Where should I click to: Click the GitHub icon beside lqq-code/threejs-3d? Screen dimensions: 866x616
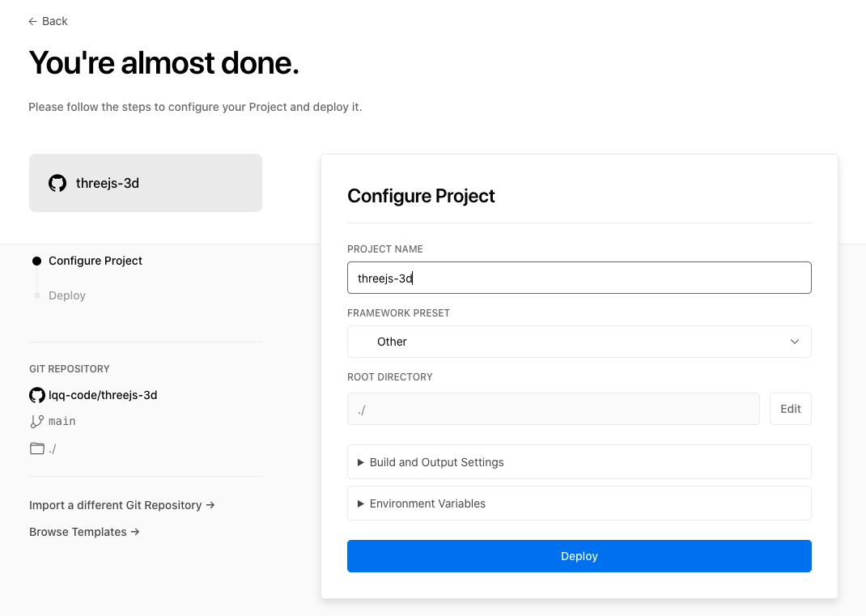coord(37,395)
